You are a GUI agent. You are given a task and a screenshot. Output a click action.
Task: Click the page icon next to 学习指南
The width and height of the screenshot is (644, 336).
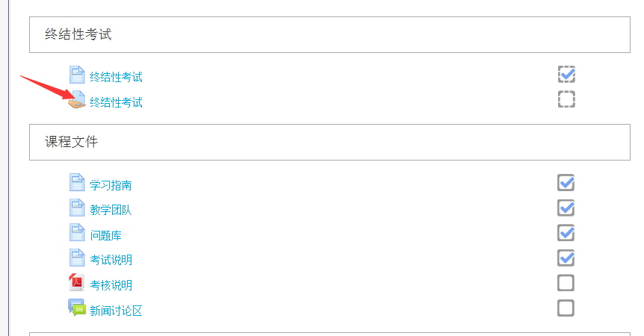77,183
